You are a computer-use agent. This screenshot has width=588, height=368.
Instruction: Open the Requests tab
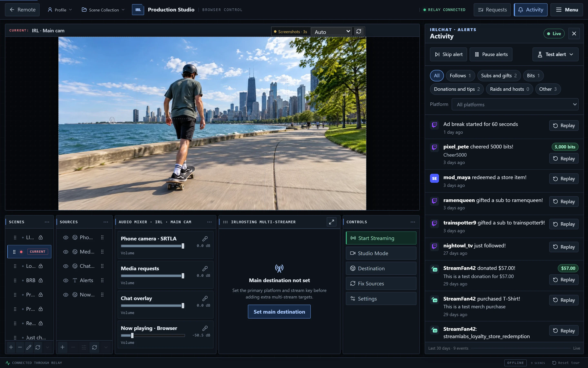(x=492, y=10)
